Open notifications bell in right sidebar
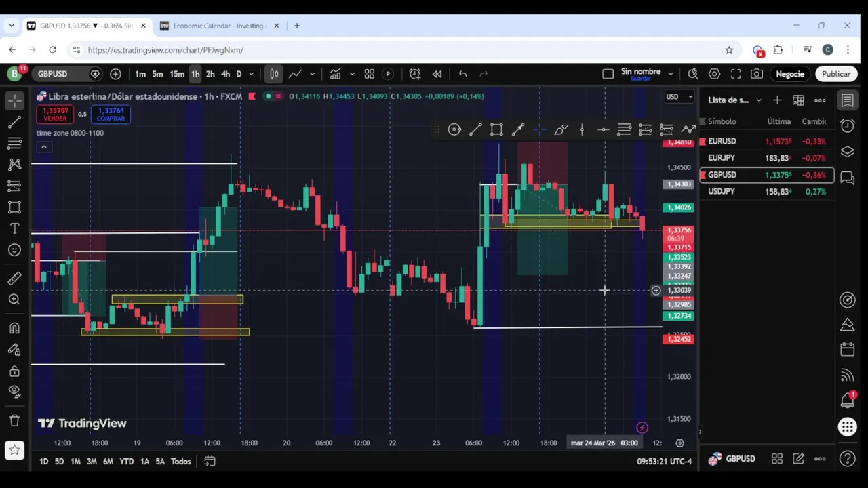 click(x=848, y=400)
